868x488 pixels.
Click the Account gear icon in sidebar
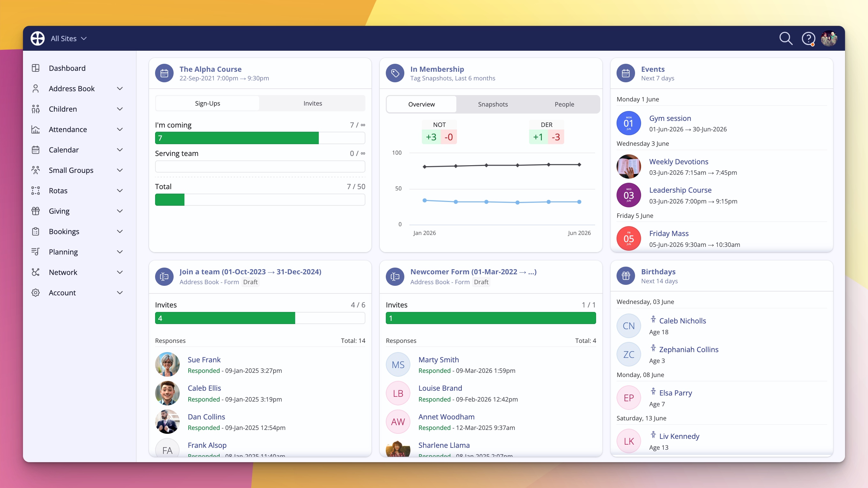pos(35,293)
